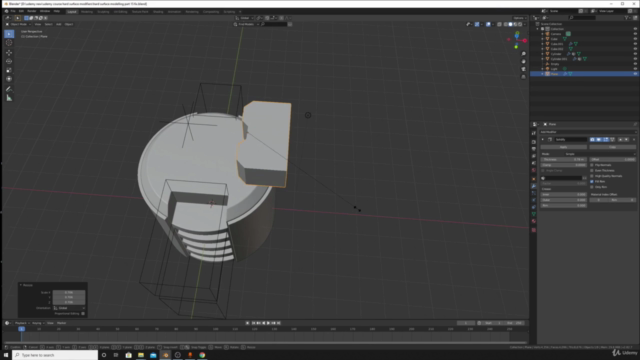Image resolution: width=640 pixels, height=360 pixels.
Task: Open the Global transform orientation dropdown
Action: coord(244,18)
